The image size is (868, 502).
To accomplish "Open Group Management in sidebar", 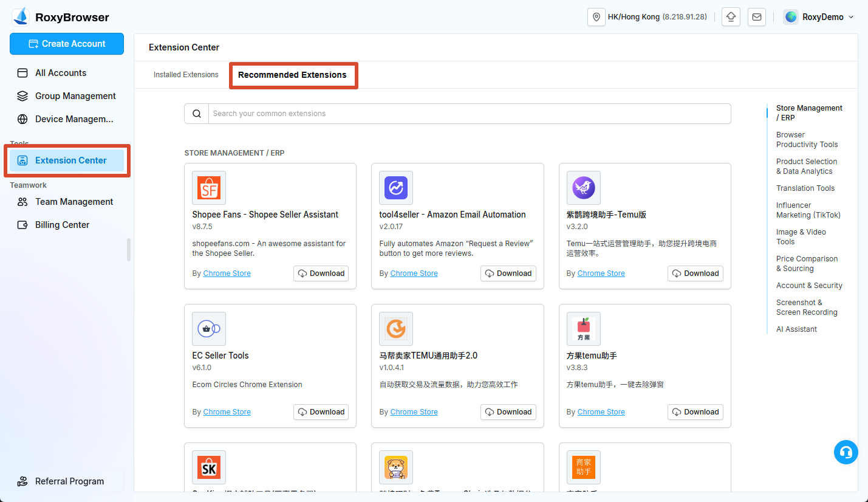I will (67, 96).
